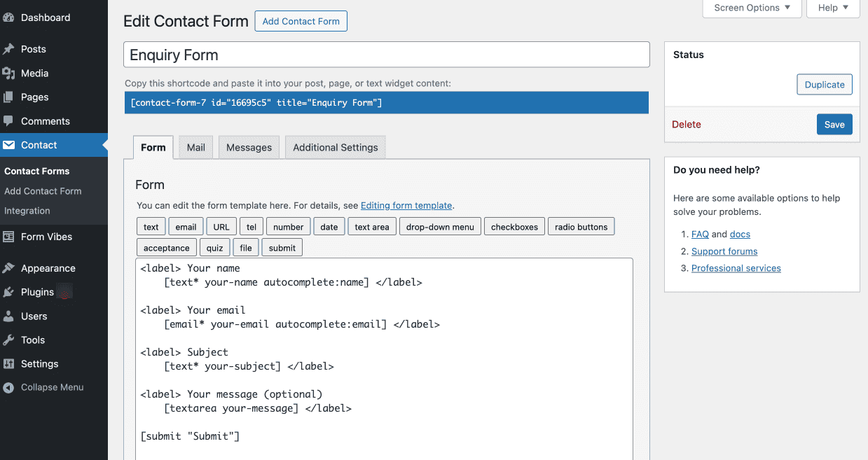
Task: Click the Duplicate button
Action: click(x=825, y=84)
